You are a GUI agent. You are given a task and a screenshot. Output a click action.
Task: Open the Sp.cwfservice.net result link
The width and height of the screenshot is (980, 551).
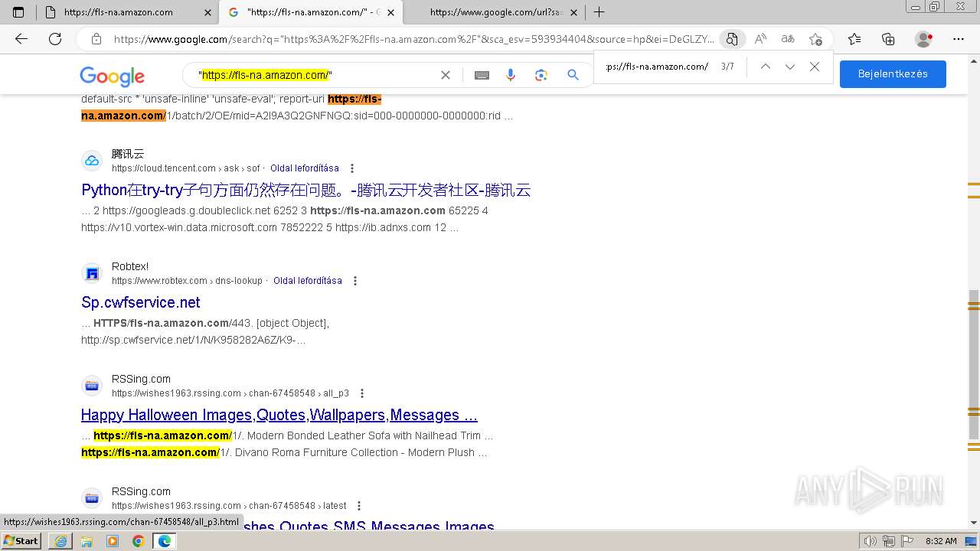pos(141,302)
